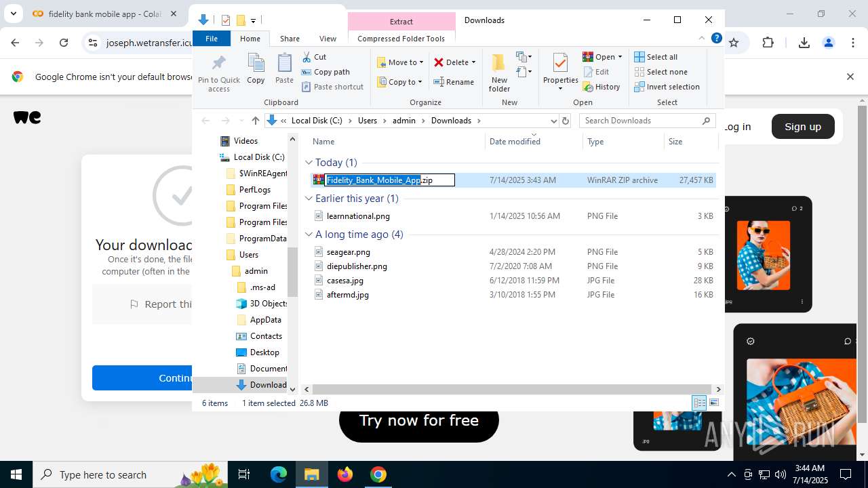Select Cut in Clipboard group
The width and height of the screenshot is (868, 488).
tap(314, 57)
